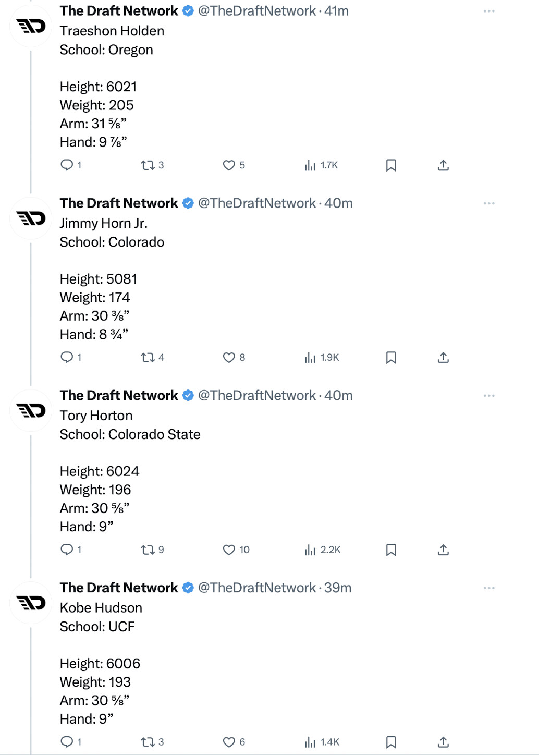The width and height of the screenshot is (539, 756).
Task: Retweet the Tory Horton tweet
Action: 148,550
